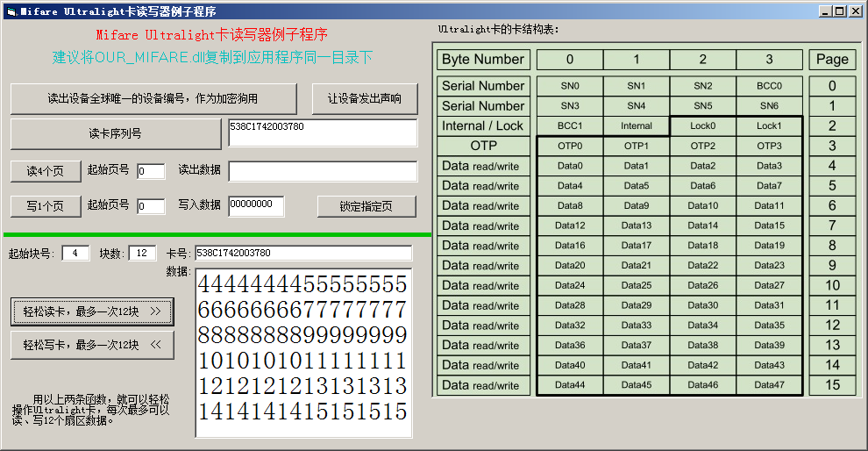Maximize the Mifare Ultralight window
868x451 pixels.
839,11
